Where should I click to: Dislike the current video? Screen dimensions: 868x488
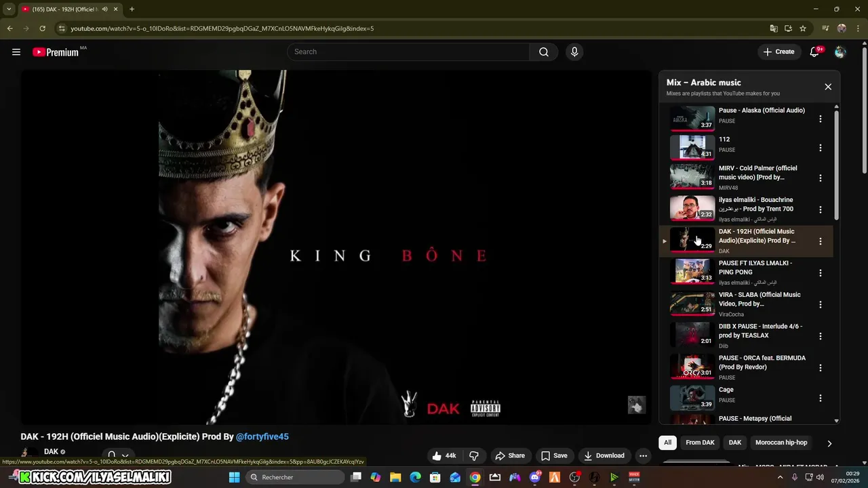coord(475,455)
